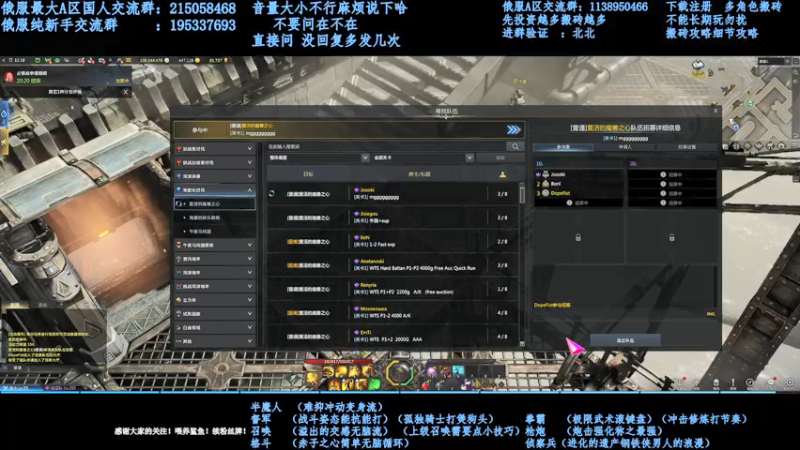
Task: Click the silver coin currency icon in top bar
Action: 166,60
